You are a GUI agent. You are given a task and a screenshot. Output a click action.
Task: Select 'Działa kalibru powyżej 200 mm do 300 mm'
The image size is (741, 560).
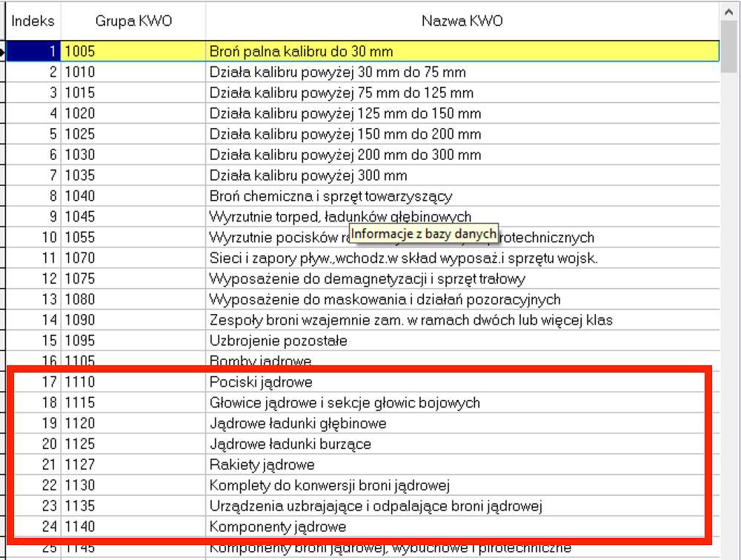point(363,155)
